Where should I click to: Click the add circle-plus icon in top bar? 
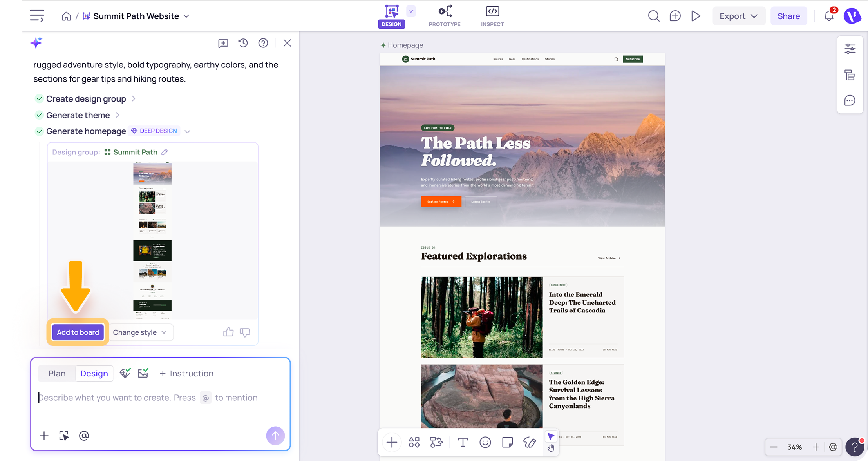(x=675, y=16)
